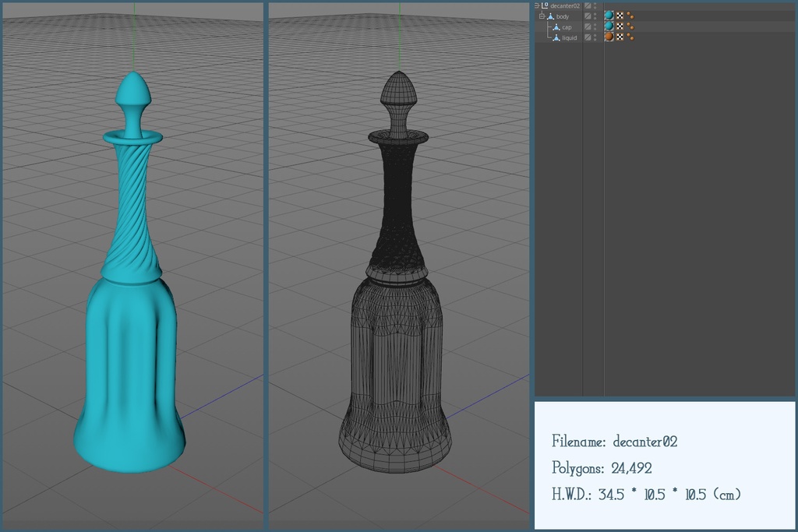Toggle layer square for body
This screenshot has width=798, height=532.
pyautogui.click(x=588, y=16)
